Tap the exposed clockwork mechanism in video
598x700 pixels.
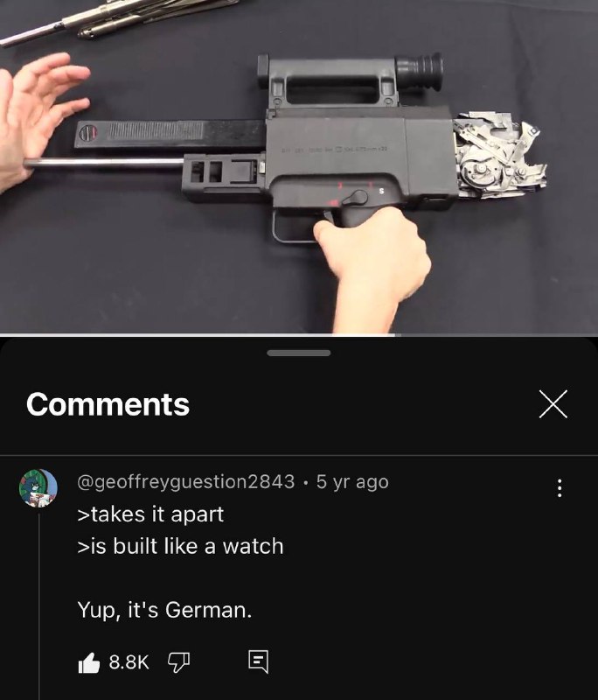(x=499, y=155)
